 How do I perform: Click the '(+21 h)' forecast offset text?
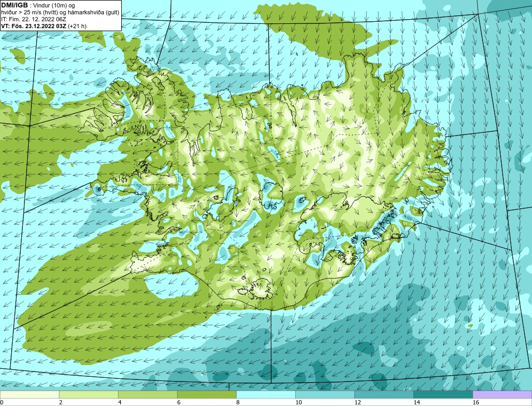(77, 26)
